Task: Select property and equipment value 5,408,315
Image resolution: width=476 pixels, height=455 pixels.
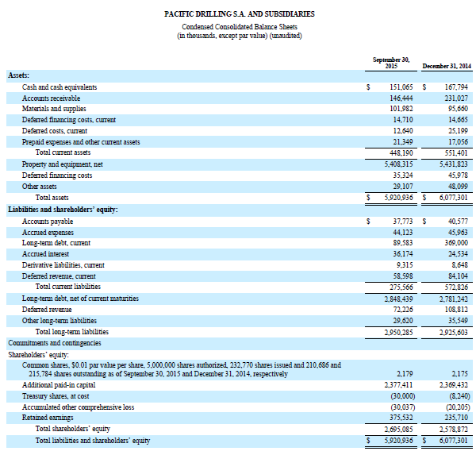Action: [398, 164]
